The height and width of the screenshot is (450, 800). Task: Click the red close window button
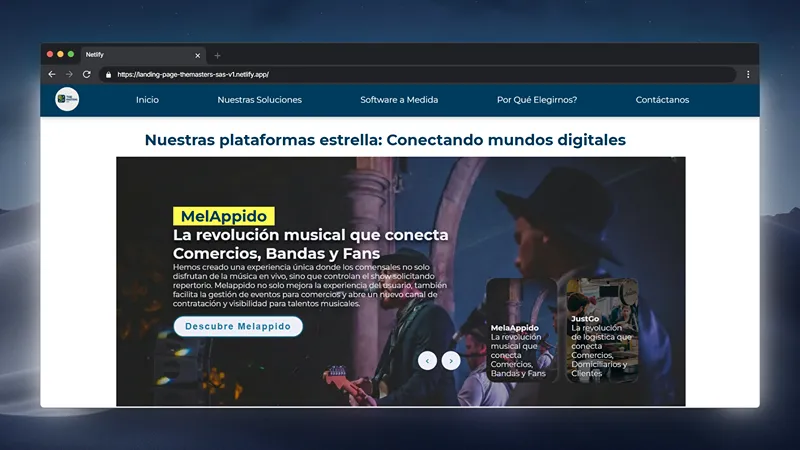[x=50, y=54]
